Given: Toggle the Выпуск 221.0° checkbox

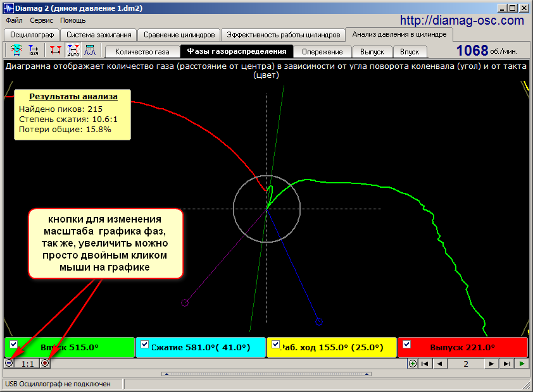Looking at the screenshot, I should coord(406,344).
